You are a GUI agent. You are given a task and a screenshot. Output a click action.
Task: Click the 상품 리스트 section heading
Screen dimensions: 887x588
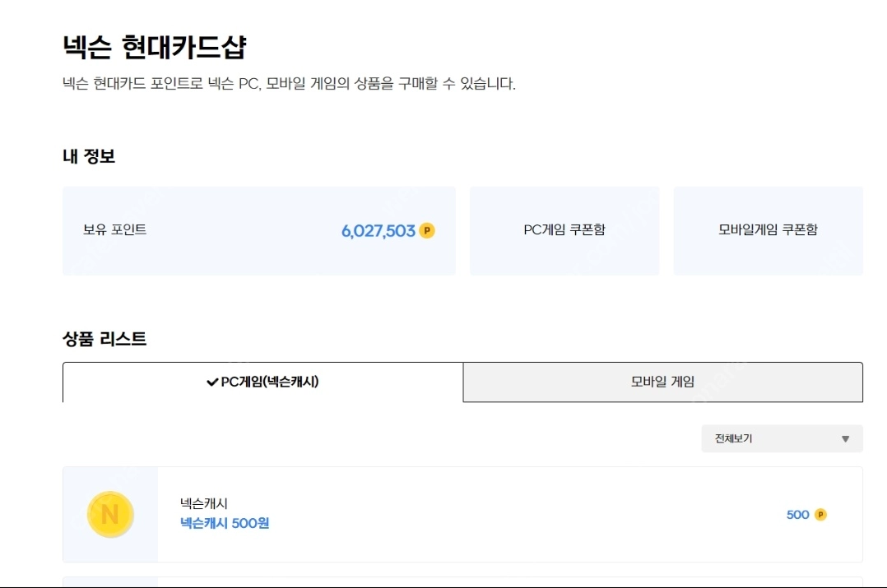tap(104, 339)
